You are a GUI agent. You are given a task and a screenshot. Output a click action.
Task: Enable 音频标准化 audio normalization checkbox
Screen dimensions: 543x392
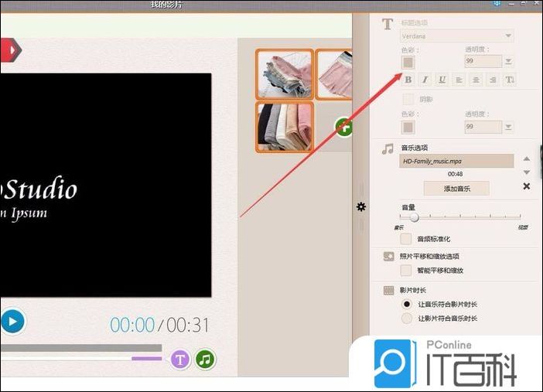(406, 239)
